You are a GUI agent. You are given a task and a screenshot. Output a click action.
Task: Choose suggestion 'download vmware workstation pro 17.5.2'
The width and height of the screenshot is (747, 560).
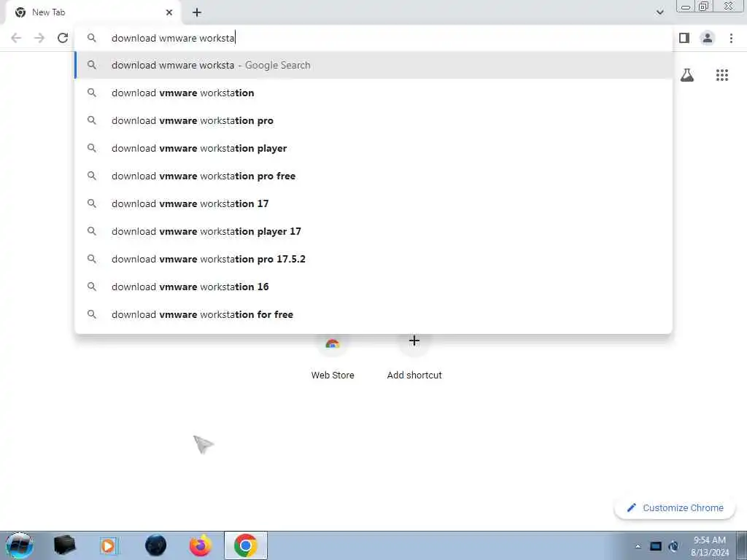[373, 259]
